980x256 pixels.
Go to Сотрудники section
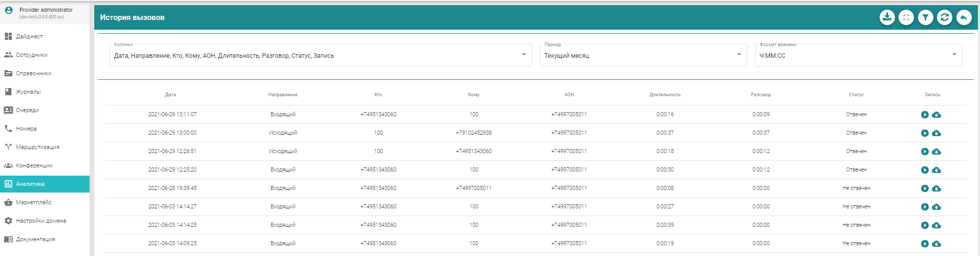tap(31, 55)
